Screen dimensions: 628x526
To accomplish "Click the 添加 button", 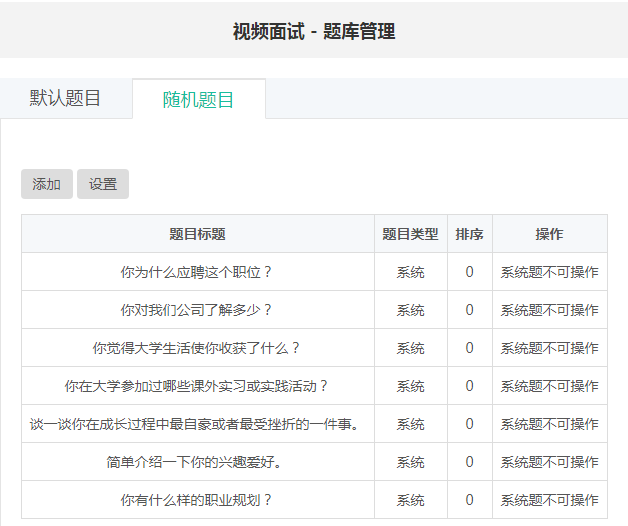I will click(47, 184).
